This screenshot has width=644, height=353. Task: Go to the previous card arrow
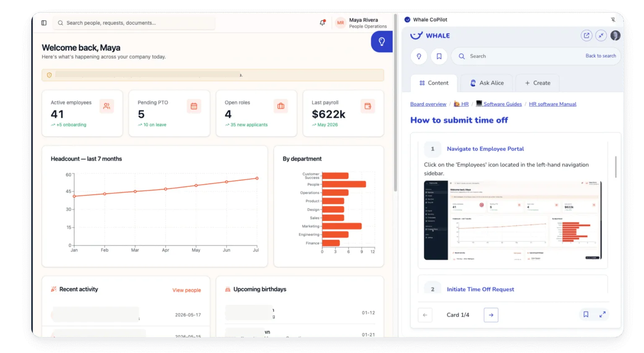425,315
